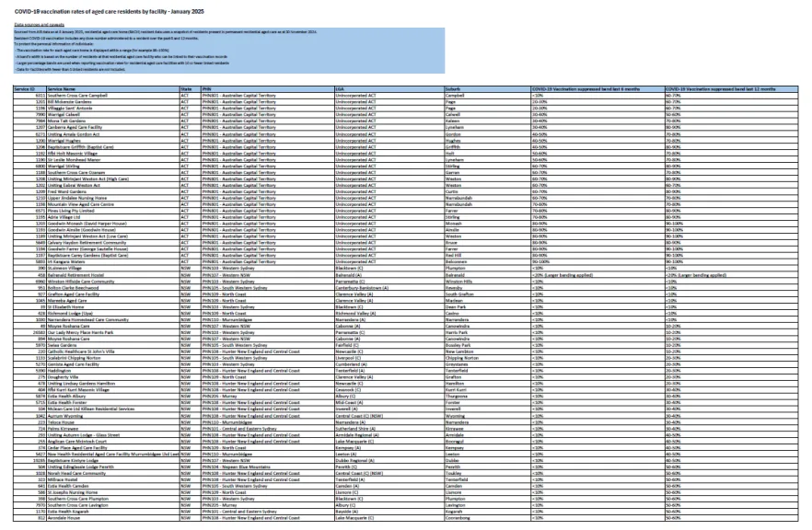Click the Service ID column header
This screenshot has height=530, width=812.
tap(29, 89)
